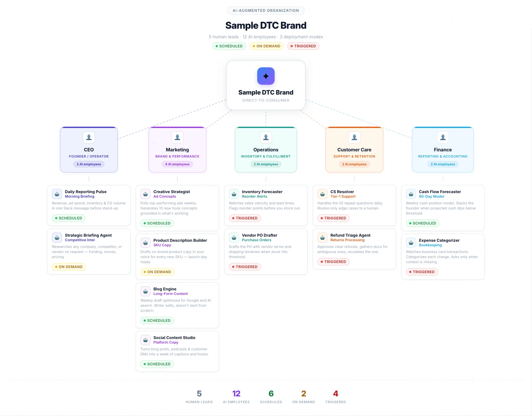
Task: Select the 'Morning Briefing' subtitle text
Action: tap(79, 197)
